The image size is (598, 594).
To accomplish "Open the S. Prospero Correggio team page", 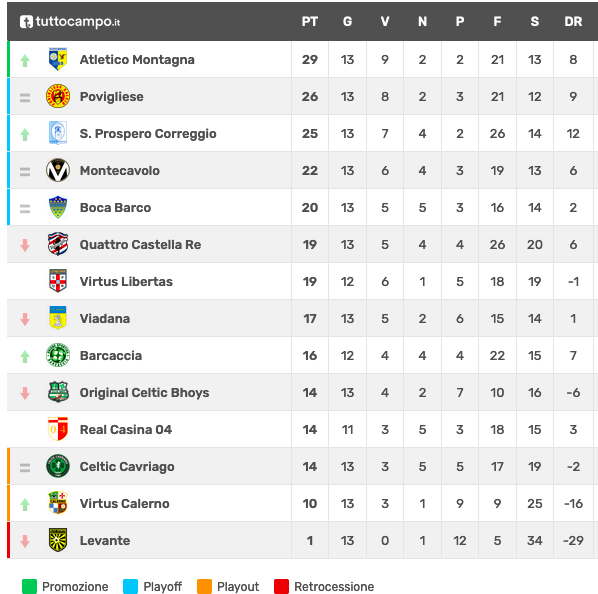I will click(148, 133).
